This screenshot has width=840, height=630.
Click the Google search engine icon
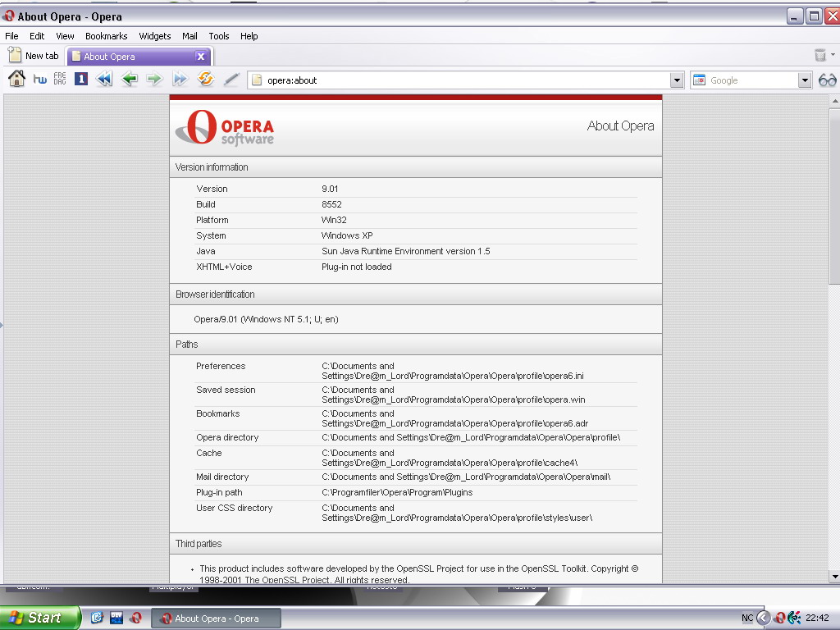click(x=699, y=80)
